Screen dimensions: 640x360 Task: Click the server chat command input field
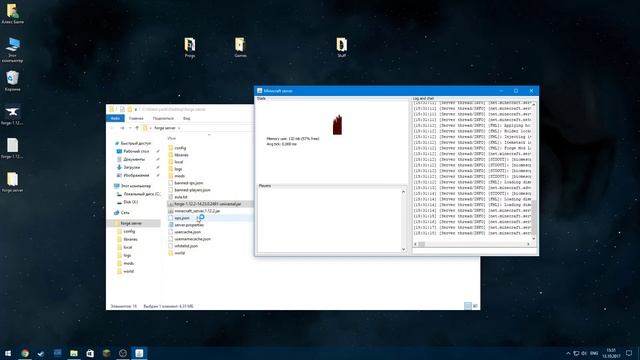click(474, 251)
